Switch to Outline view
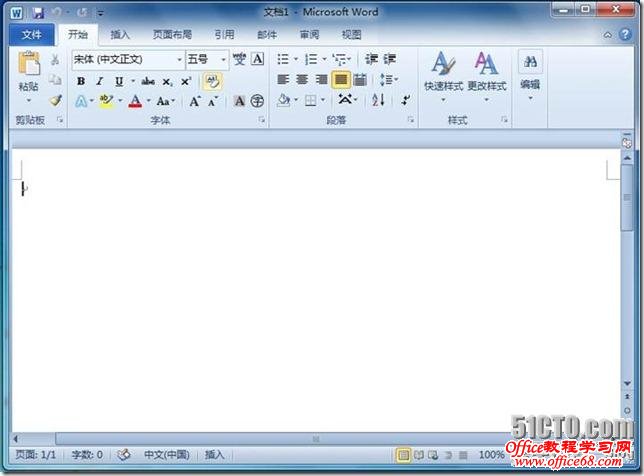 448,455
